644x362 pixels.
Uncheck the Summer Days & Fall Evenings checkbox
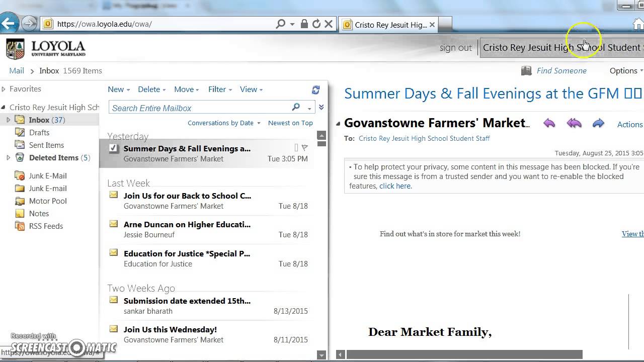click(113, 148)
